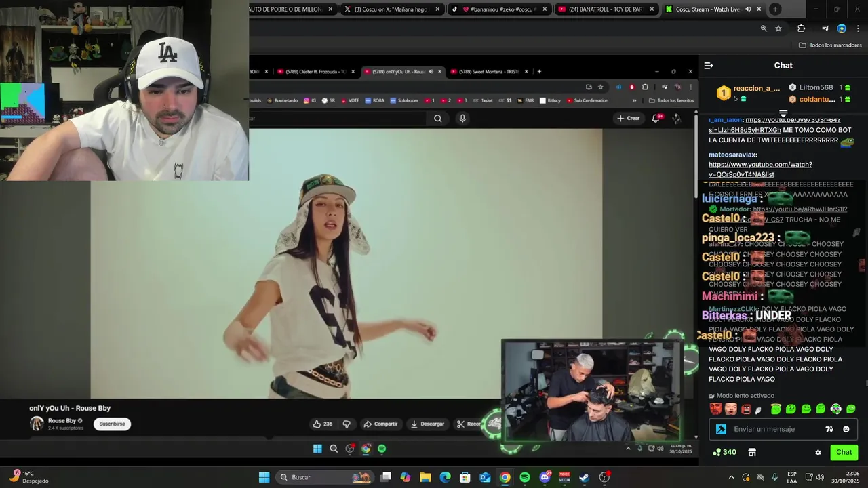Click taskbar 'Buscar' search box
The height and width of the screenshot is (488, 868).
tap(325, 477)
